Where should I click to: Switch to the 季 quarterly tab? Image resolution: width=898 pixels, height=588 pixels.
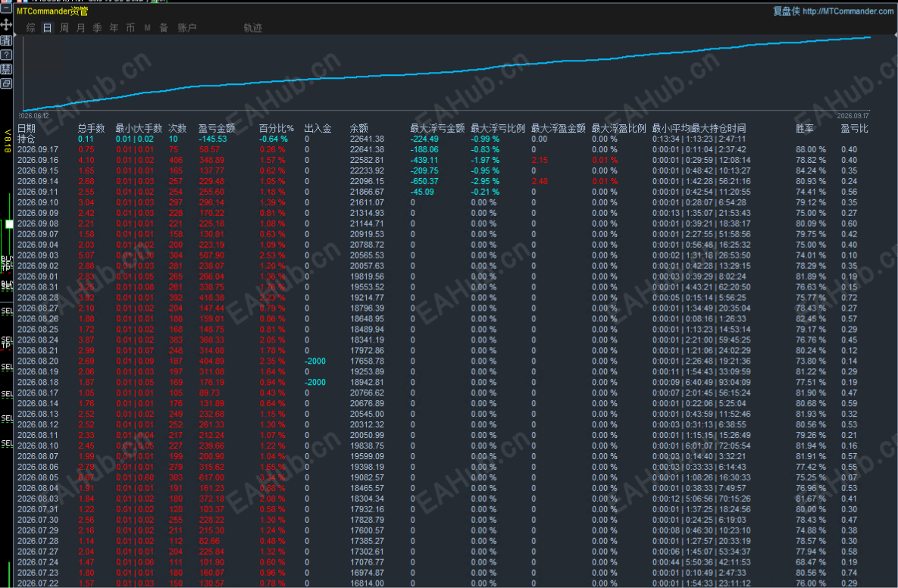click(97, 27)
